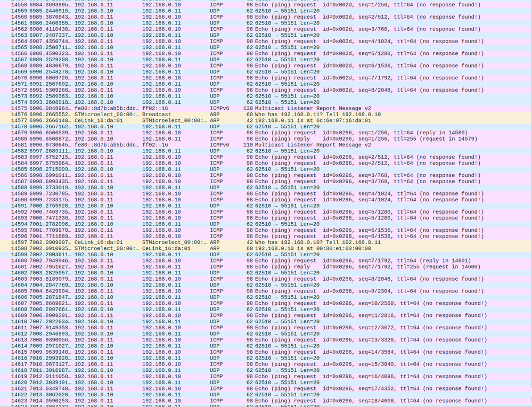The width and height of the screenshot is (532, 407).
Task: Select packet 14595 ICMP row
Action: (x=266, y=231)
